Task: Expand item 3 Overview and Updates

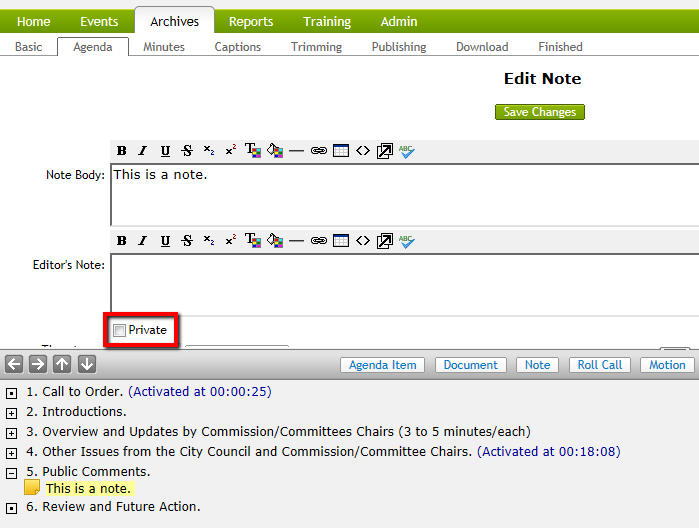Action: coord(12,433)
